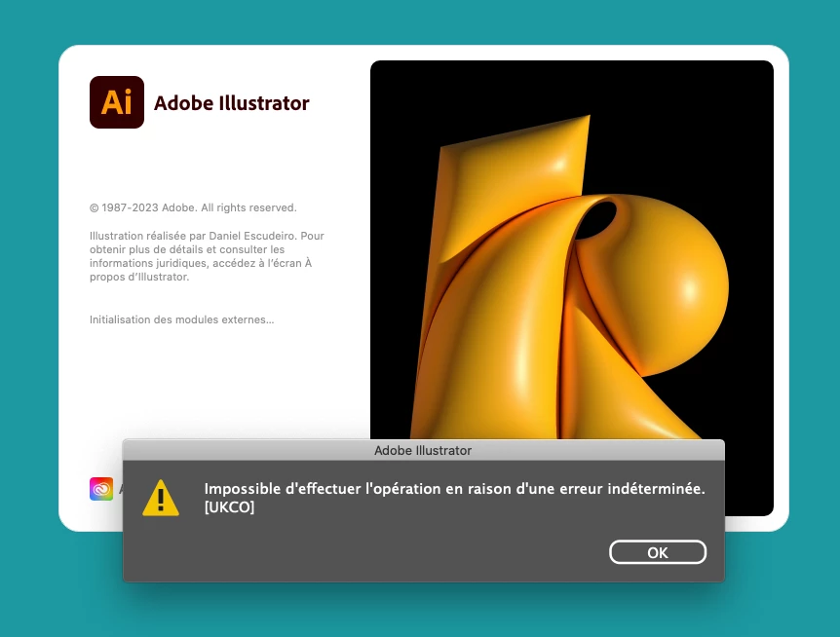Click the Adobe Illustrator dialog title bar
The height and width of the screenshot is (637, 840).
(423, 450)
